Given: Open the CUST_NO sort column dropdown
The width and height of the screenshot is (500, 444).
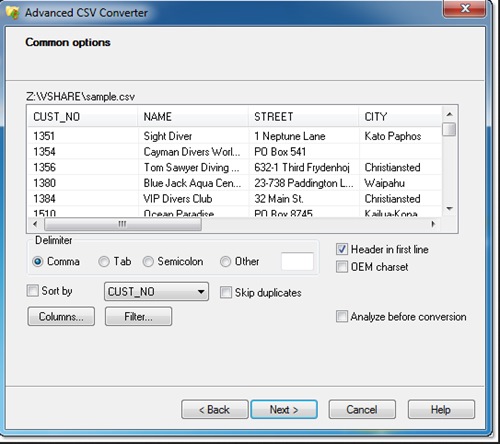Looking at the screenshot, I should click(x=156, y=292).
